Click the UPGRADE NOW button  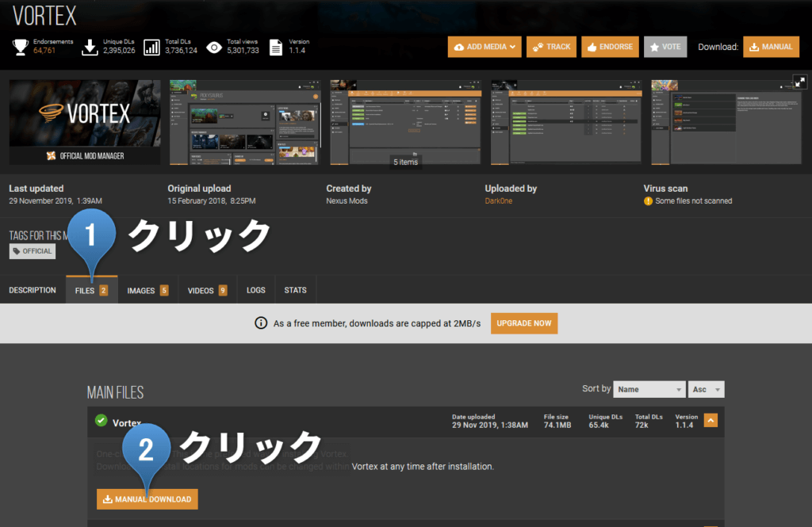[x=523, y=323]
